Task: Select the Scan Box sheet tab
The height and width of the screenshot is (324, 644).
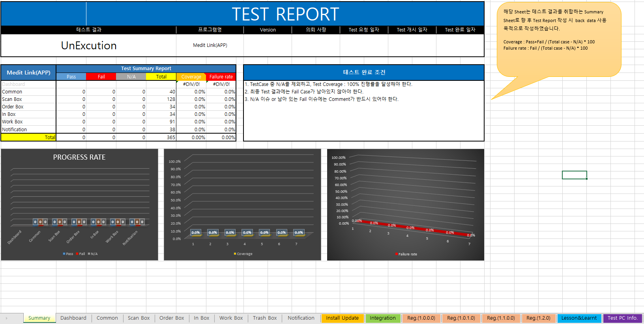Action: click(x=139, y=318)
